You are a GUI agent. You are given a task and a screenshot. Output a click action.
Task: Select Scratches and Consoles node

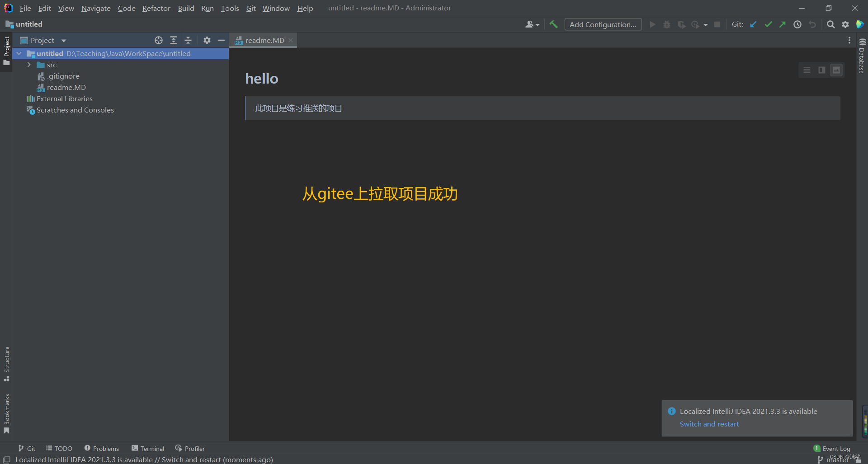(x=70, y=110)
